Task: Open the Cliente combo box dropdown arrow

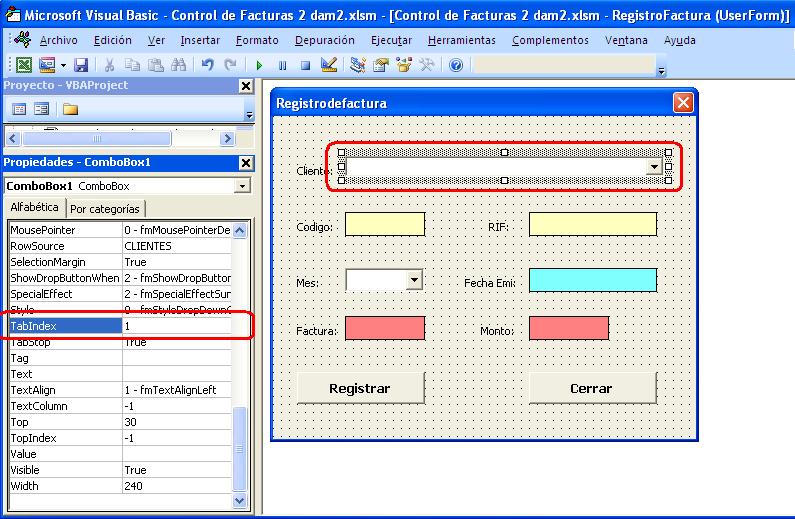Action: [656, 167]
